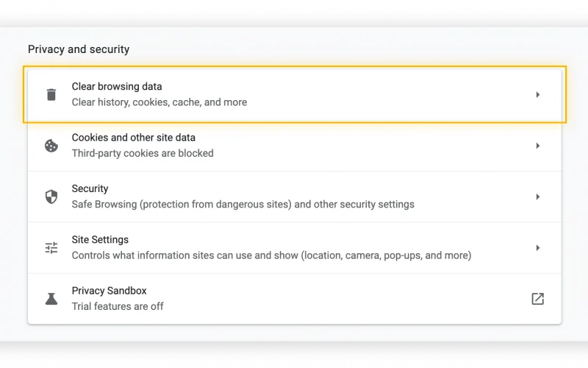Click the trash can icon
Screen dimensions: 588x368
click(x=51, y=94)
